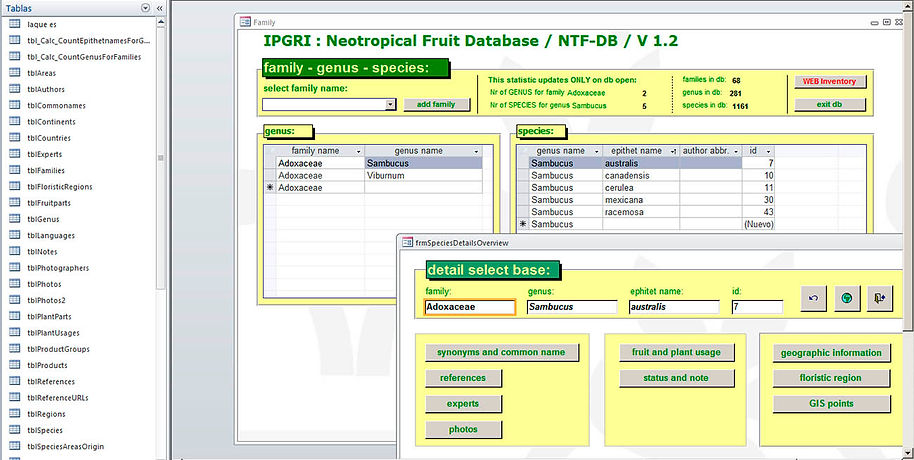The width and height of the screenshot is (914, 460).
Task: Open fruit and plant usage
Action: pyautogui.click(x=676, y=352)
